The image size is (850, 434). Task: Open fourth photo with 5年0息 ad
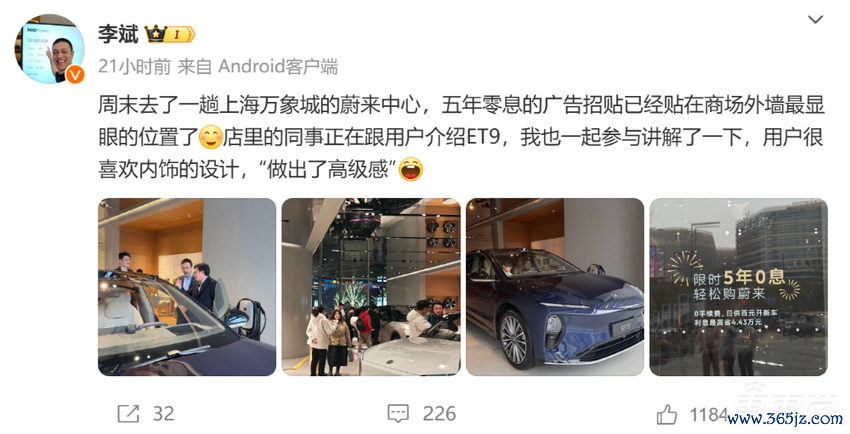tap(739, 287)
